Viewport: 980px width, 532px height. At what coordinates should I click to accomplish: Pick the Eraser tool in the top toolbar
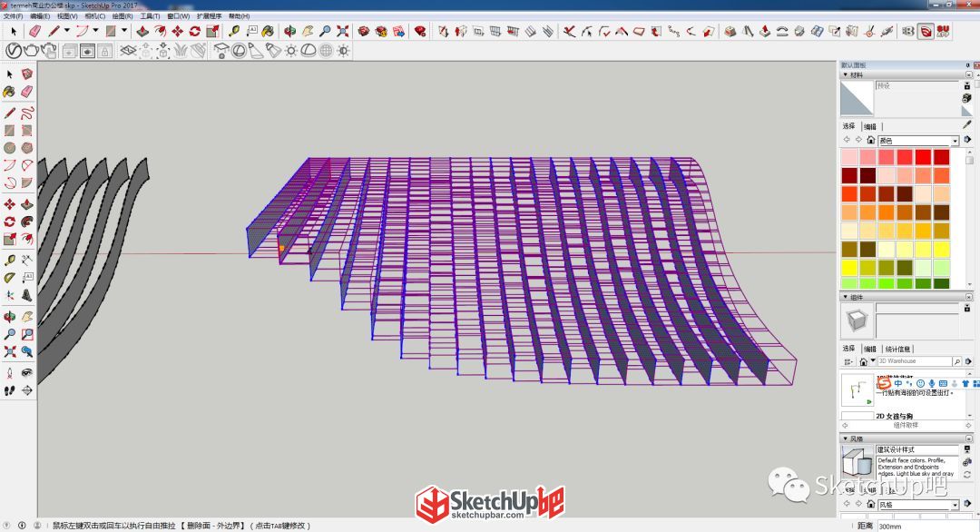[34, 31]
